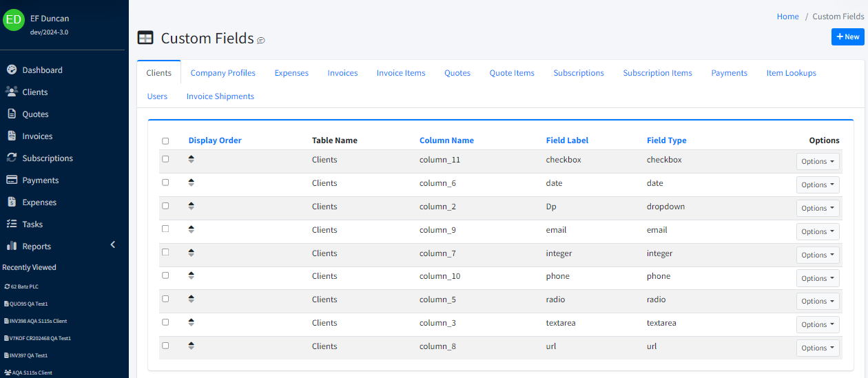Switch to the Quote Items tab
This screenshot has width=868, height=378.
(512, 73)
